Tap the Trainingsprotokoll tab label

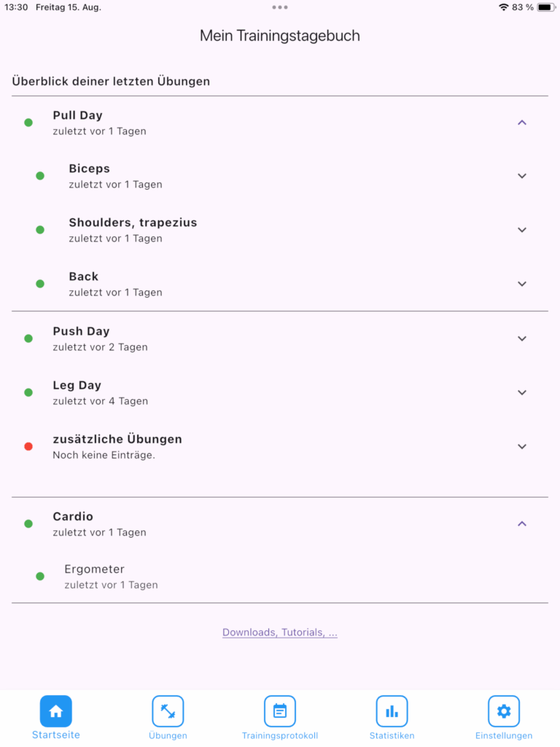click(280, 735)
